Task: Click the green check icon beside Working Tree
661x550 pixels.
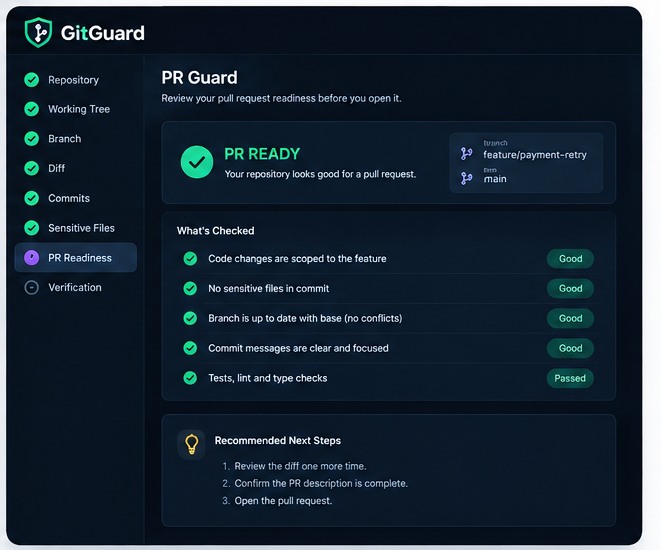Action: (x=32, y=109)
